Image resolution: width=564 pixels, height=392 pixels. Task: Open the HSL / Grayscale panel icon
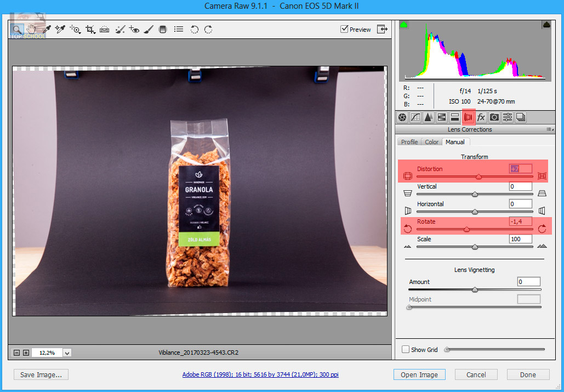[442, 117]
